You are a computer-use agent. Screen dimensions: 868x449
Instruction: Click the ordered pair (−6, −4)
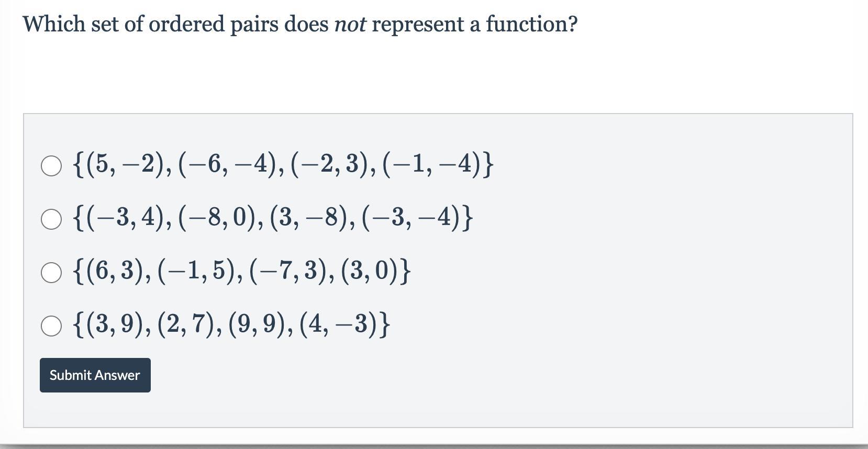[229, 165]
